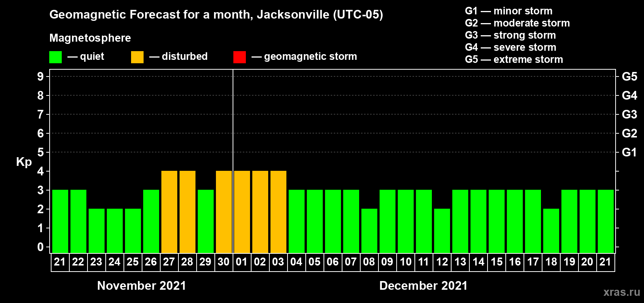
Task: Click the G1 label on the right axis
Action: pos(630,152)
